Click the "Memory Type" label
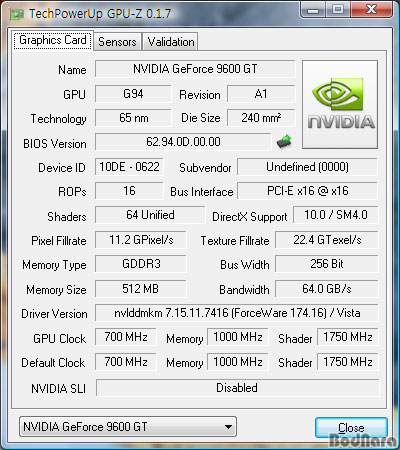This screenshot has height=450, width=400. 54,265
